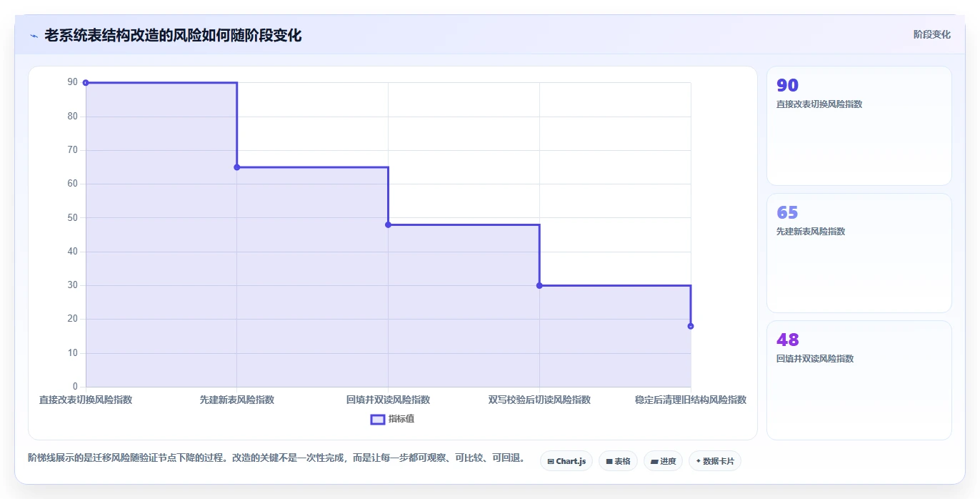Click the header icon beside the title

pyautogui.click(x=34, y=35)
